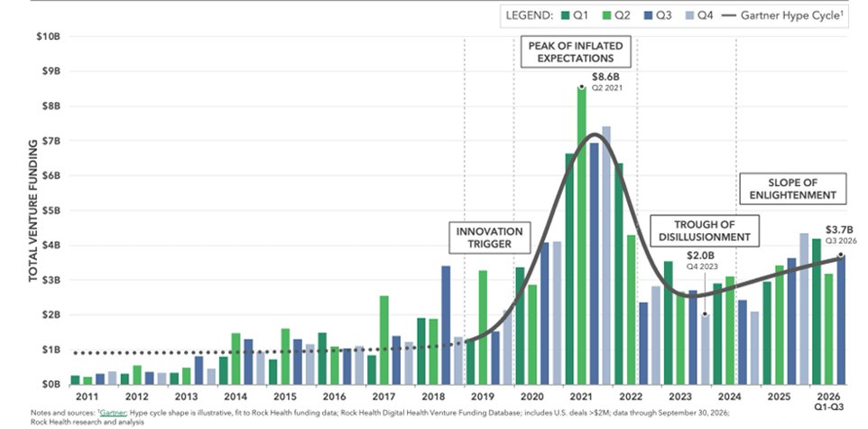868x429 pixels.
Task: Click the 2026 Q1-Q3 axis label
Action: pyautogui.click(x=828, y=401)
